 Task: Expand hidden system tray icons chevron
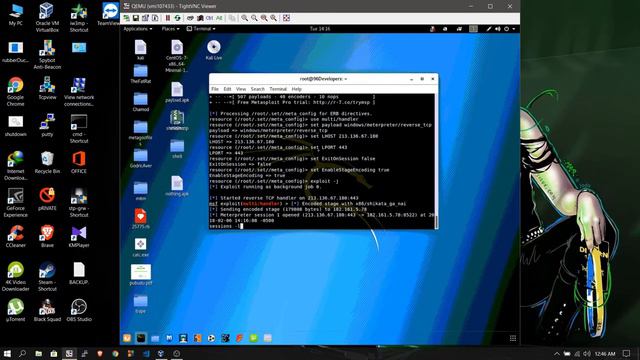pos(557,353)
